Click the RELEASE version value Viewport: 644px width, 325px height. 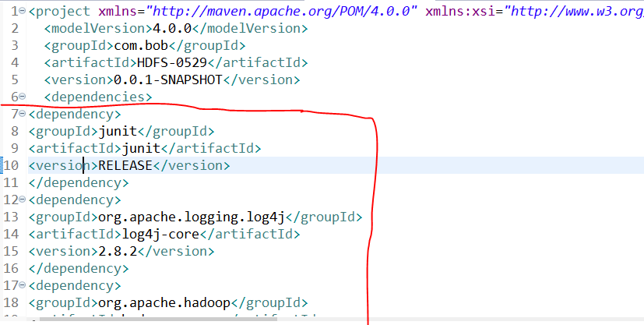(x=125, y=165)
